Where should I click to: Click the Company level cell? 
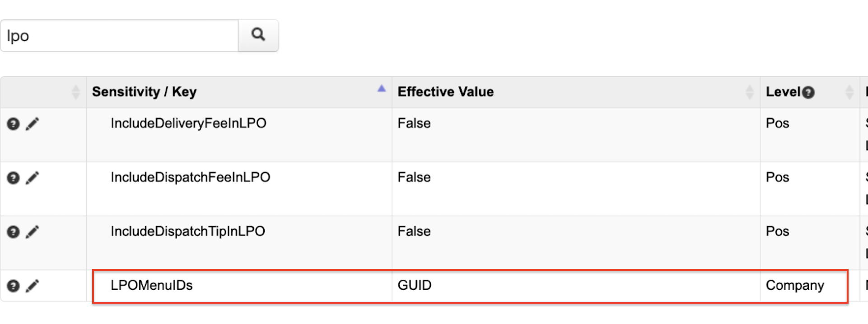(x=795, y=285)
